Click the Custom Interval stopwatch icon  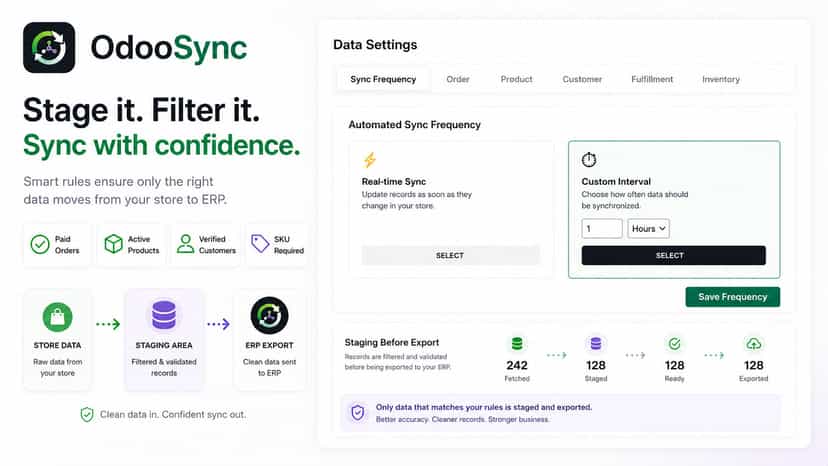pos(589,159)
